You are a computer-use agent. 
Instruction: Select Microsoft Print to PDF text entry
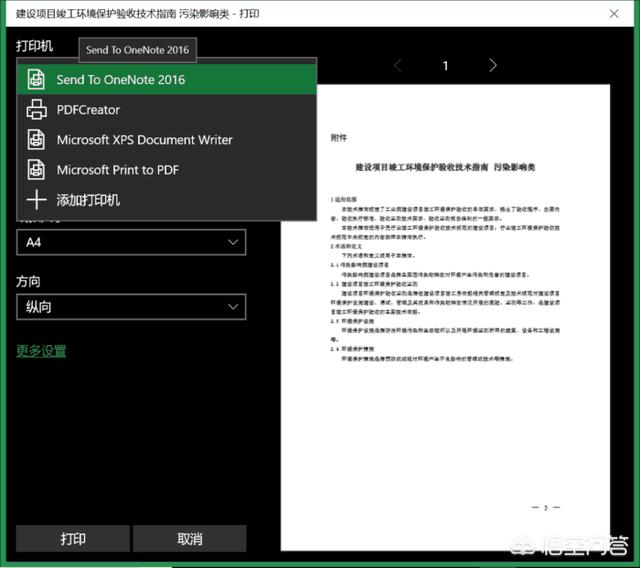click(117, 170)
